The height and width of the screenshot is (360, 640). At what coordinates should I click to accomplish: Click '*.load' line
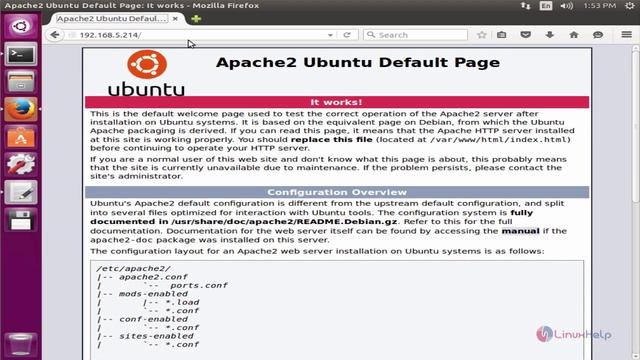[x=182, y=302]
